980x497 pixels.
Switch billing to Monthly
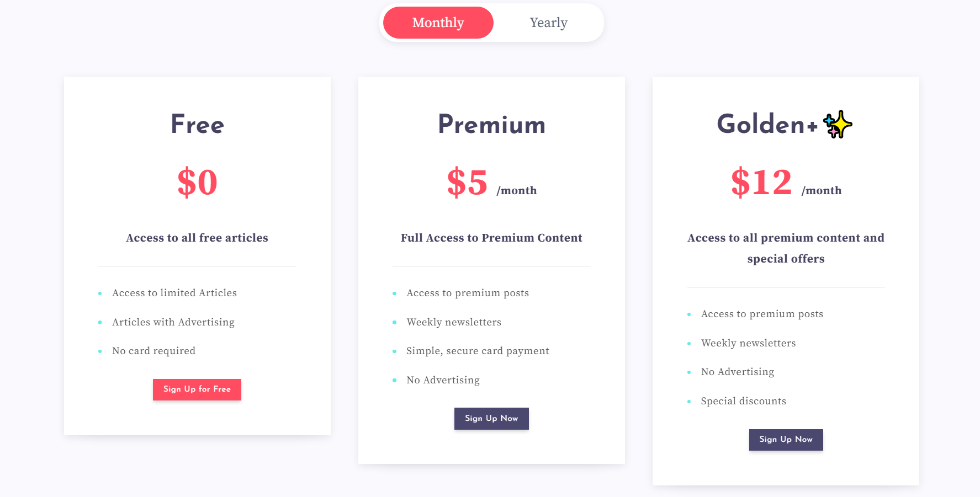click(x=438, y=23)
